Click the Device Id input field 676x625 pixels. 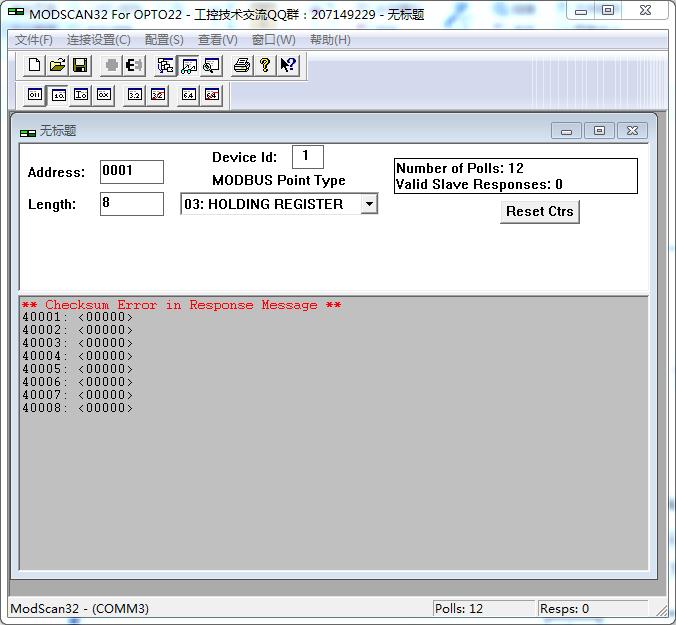307,157
